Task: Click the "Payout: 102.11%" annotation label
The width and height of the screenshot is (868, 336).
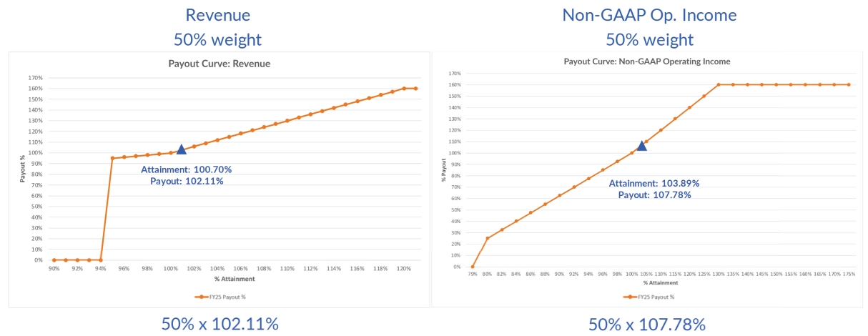Action: [187, 181]
